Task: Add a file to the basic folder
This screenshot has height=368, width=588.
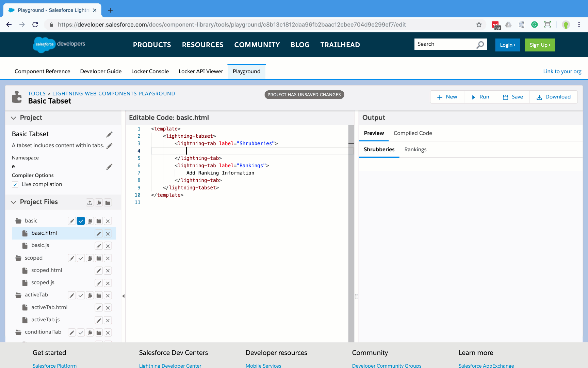Action: click(90, 221)
